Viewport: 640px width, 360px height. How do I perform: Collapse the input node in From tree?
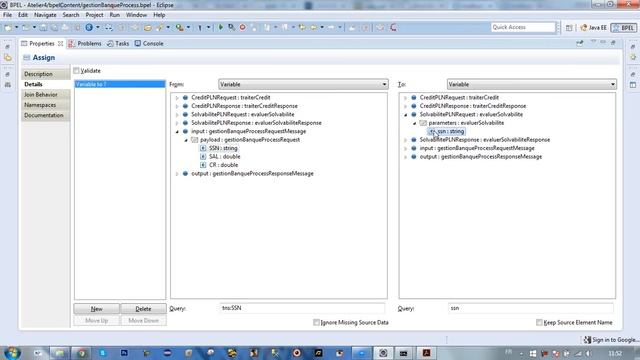tap(177, 131)
